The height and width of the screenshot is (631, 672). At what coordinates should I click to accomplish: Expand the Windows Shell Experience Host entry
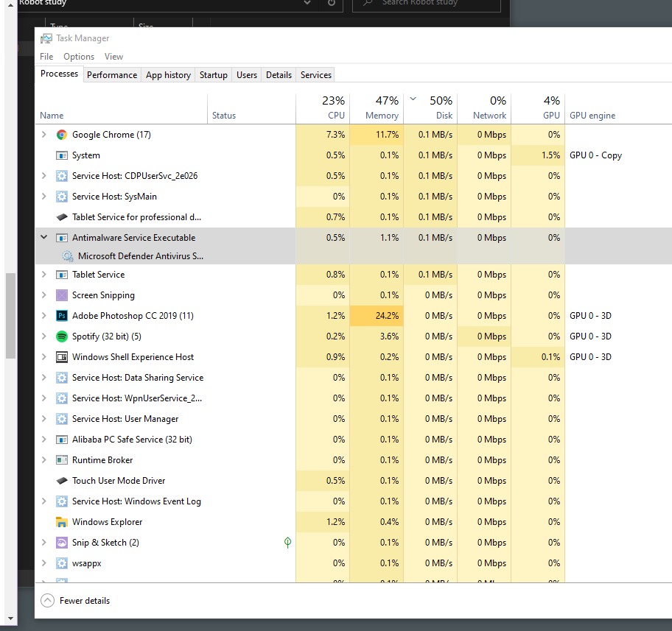tap(43, 357)
